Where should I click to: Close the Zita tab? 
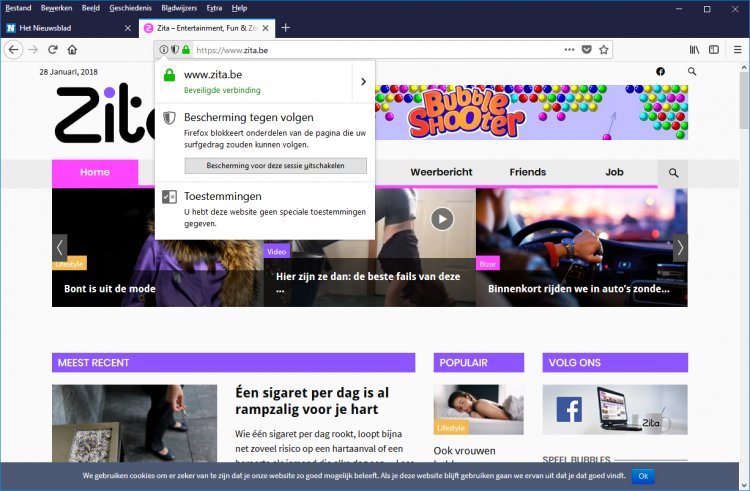coord(265,28)
